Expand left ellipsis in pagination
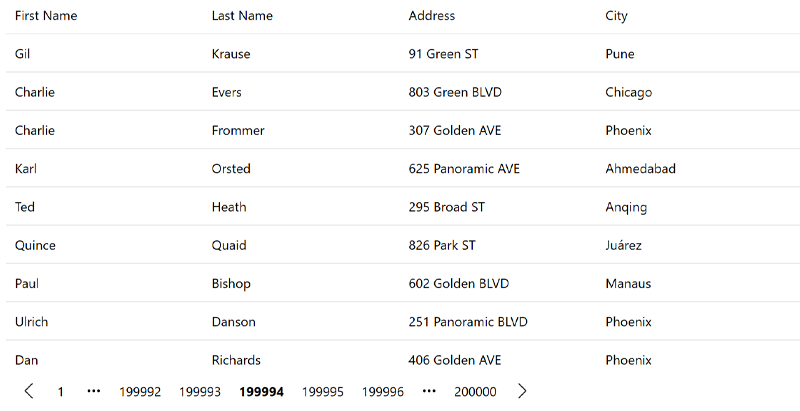 point(94,392)
